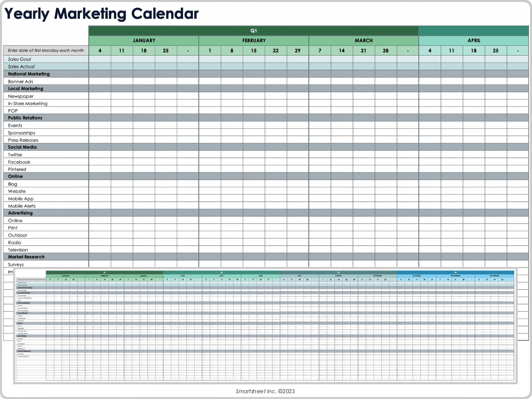Click the FEBRUARY month header cell

(254, 40)
